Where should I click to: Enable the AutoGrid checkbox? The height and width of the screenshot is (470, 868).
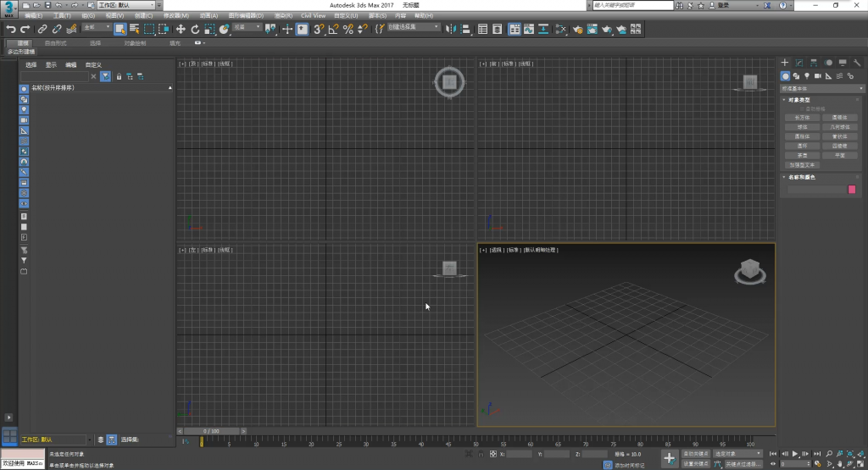803,109
